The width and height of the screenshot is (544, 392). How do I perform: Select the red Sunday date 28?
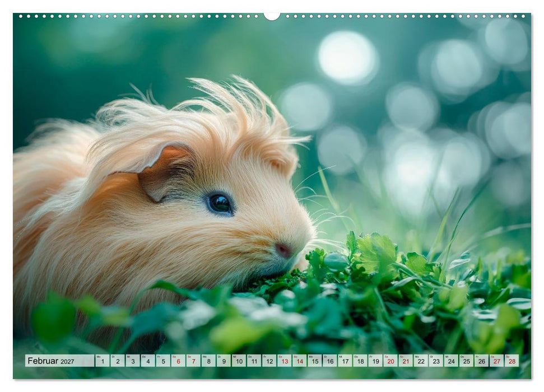[512, 361]
